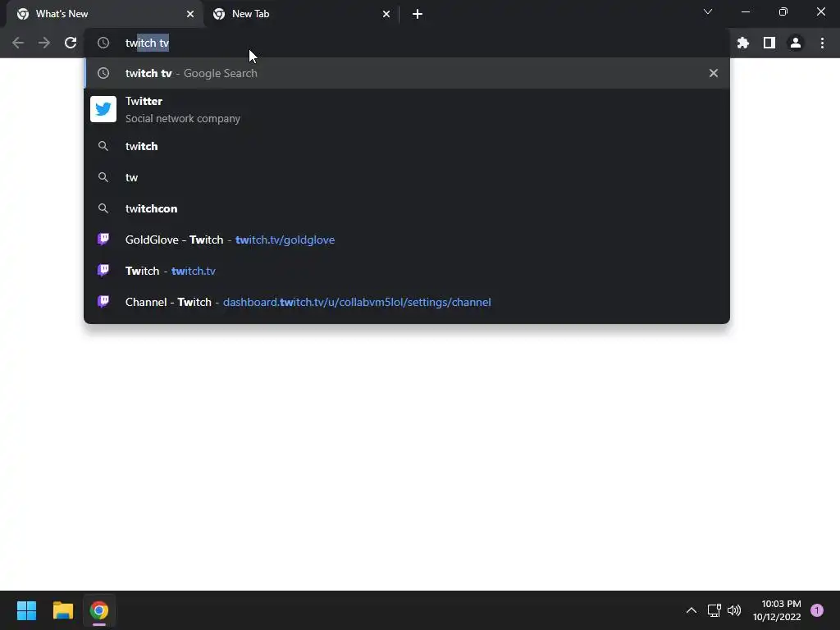Click the clock icon beside 'twitch tv - Google Search'

[x=103, y=73]
